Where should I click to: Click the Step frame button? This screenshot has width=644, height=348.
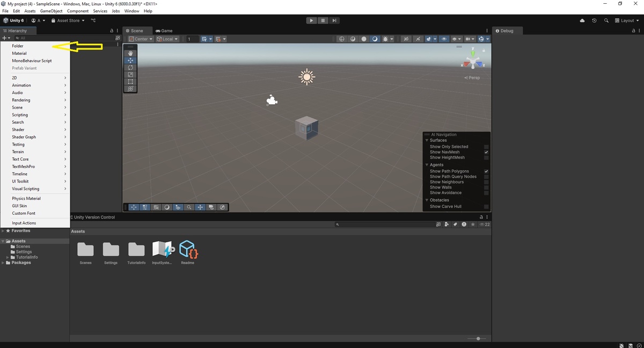pyautogui.click(x=334, y=20)
